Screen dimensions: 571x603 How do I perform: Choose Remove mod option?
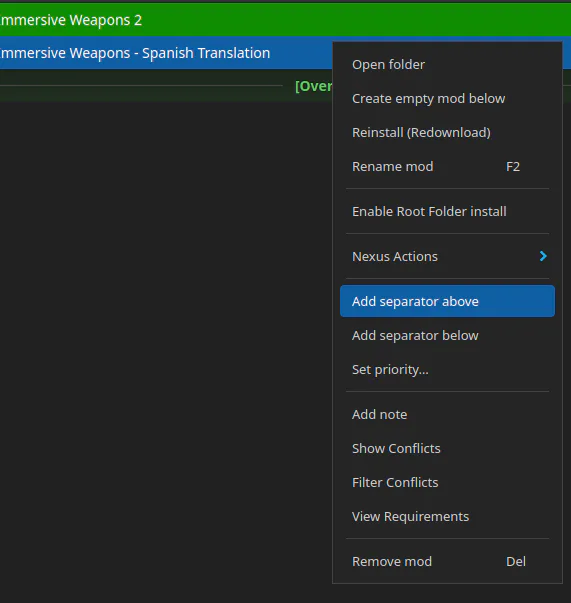tap(447, 561)
